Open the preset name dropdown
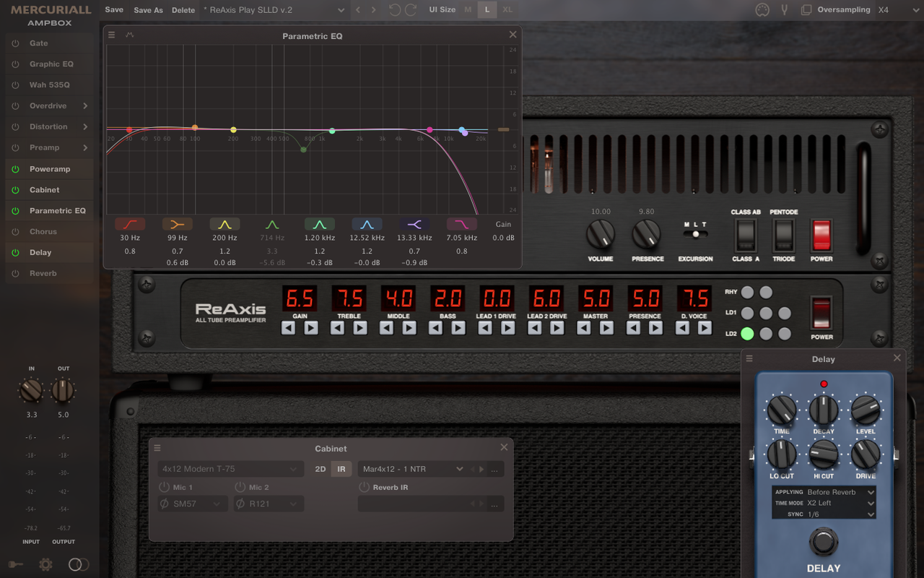924x578 pixels. (273, 10)
